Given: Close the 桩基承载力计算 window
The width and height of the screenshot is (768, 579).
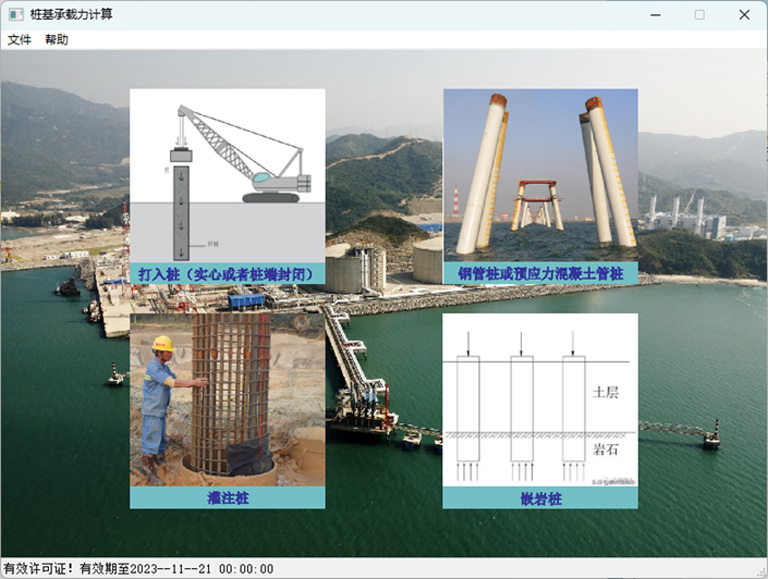Looking at the screenshot, I should [744, 15].
